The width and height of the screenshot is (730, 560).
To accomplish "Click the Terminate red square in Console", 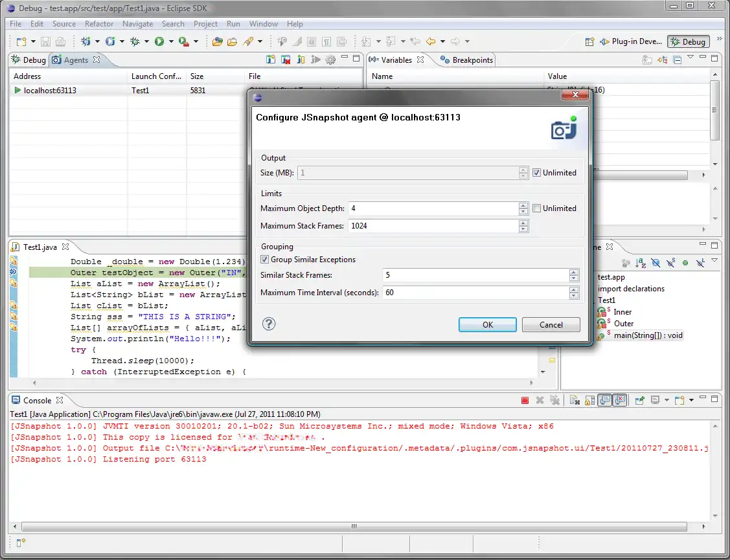I will (525, 400).
